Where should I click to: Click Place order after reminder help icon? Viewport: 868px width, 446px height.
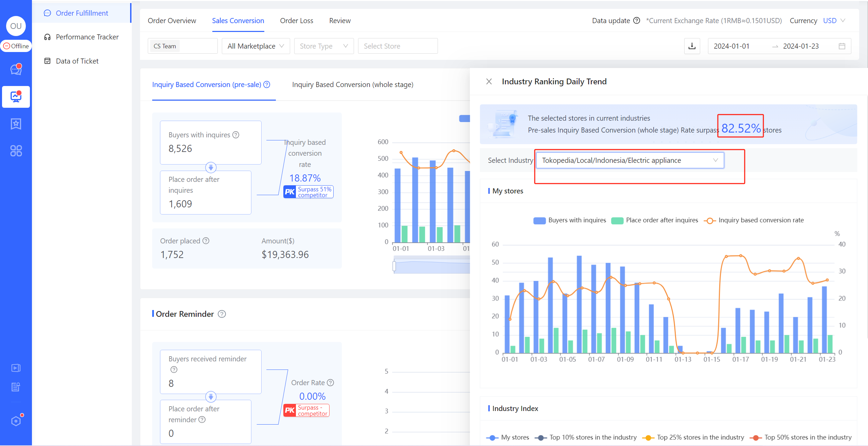point(202,419)
